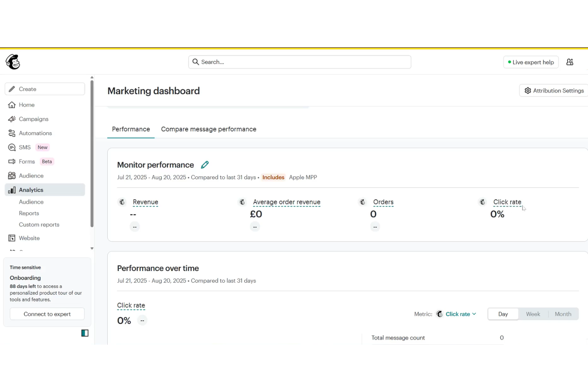Open the Attribution Settings gear
This screenshot has width=588, height=392.
click(x=528, y=91)
